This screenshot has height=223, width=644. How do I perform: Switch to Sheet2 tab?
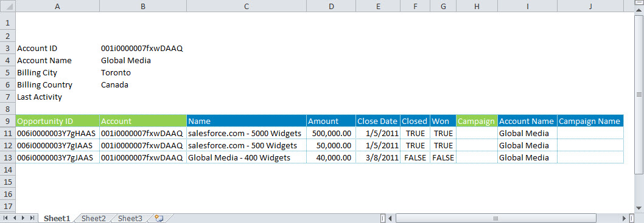pos(94,219)
